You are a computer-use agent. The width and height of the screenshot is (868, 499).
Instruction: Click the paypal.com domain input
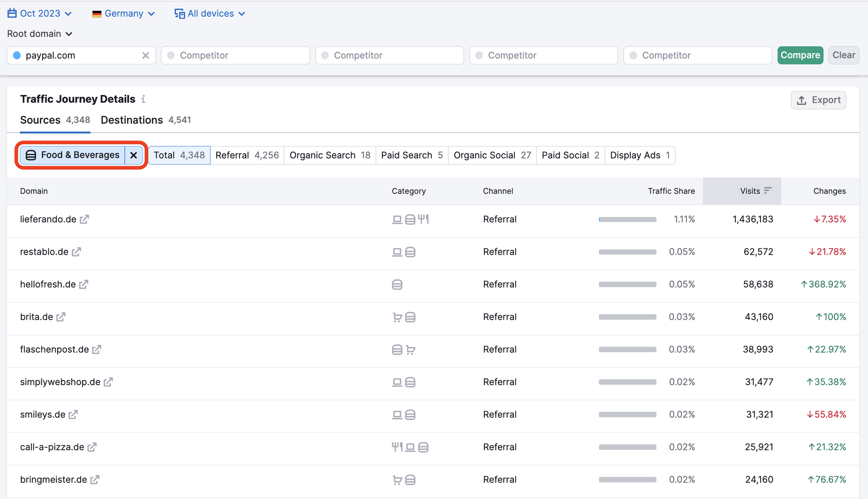(x=81, y=55)
